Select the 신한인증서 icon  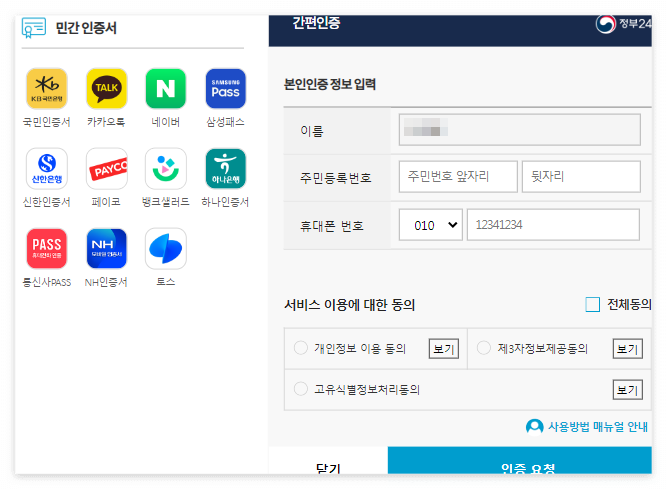47,169
